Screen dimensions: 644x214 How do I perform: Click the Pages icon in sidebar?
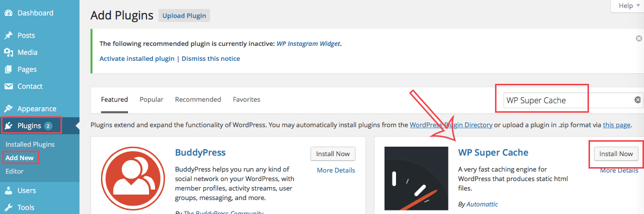[8, 69]
